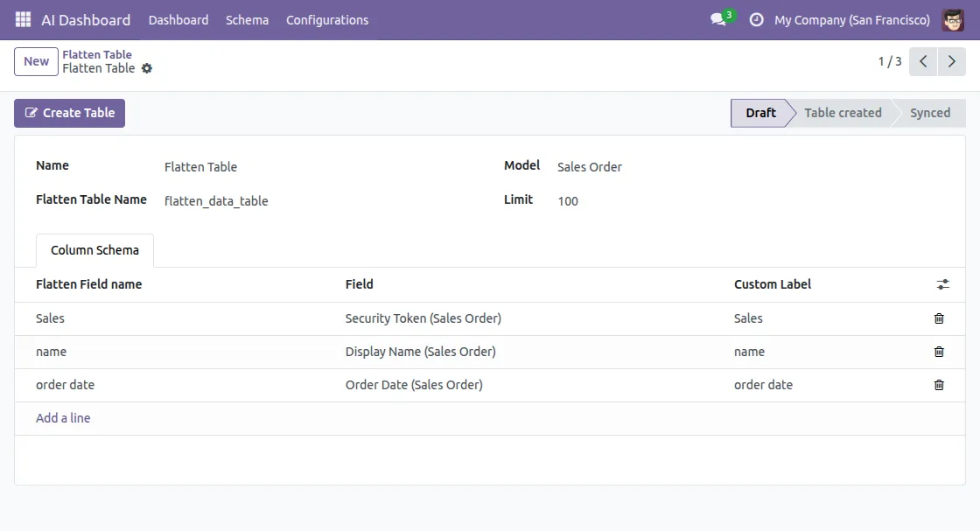Screen dimensions: 980x531
Task: Open the Schema menu
Action: (x=247, y=19)
